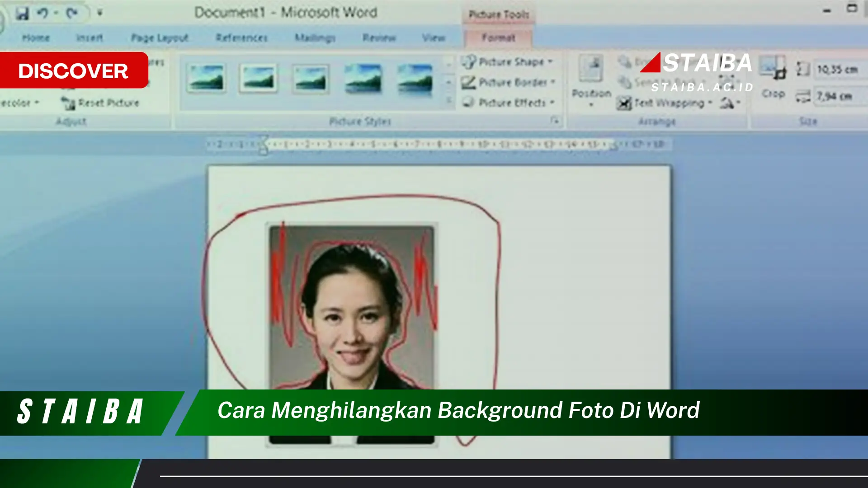Expand the Recolor dropdown
This screenshot has width=868, height=488.
(x=20, y=103)
